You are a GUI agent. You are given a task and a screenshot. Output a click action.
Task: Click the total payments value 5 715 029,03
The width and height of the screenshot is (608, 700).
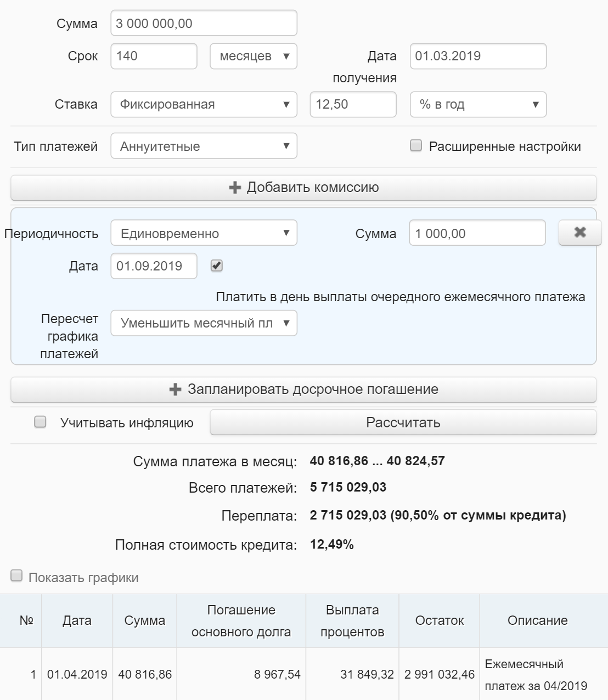pyautogui.click(x=348, y=487)
